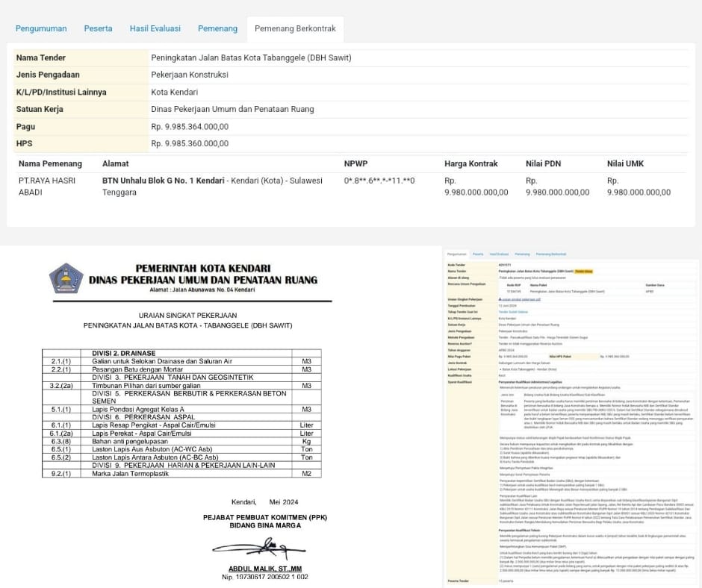Click the Tender Sudah Selesai link
Image resolution: width=702 pixels, height=588 pixels.
pos(512,311)
